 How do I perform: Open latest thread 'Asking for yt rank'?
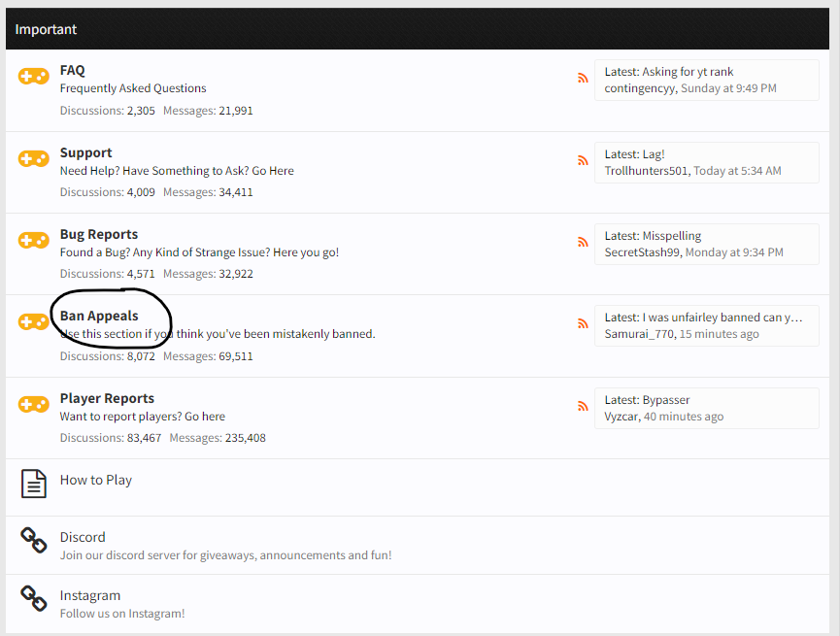pos(688,72)
